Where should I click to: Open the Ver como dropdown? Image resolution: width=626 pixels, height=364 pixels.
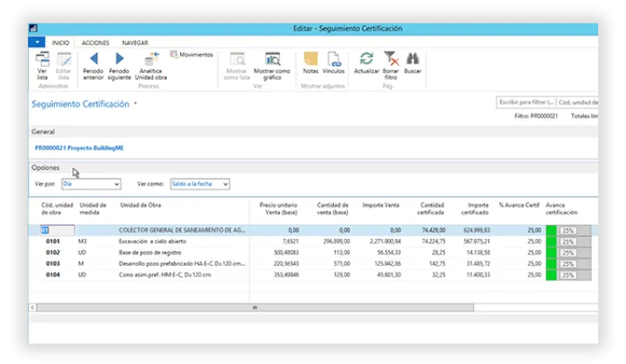[x=199, y=184]
